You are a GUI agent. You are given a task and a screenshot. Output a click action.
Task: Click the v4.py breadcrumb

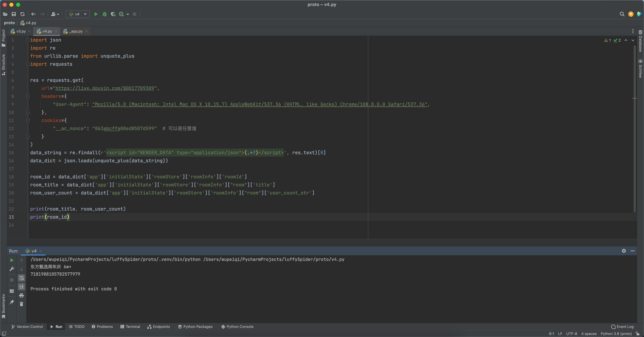[28, 23]
